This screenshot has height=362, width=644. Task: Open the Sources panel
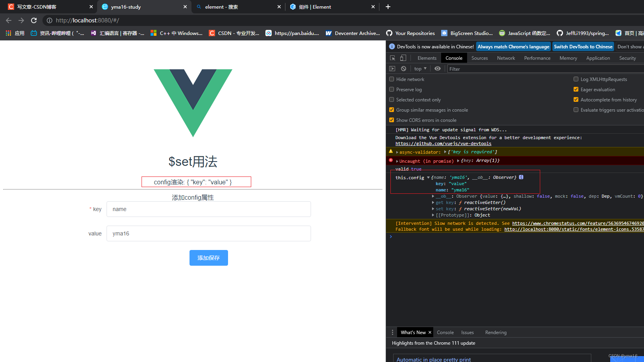pos(480,58)
